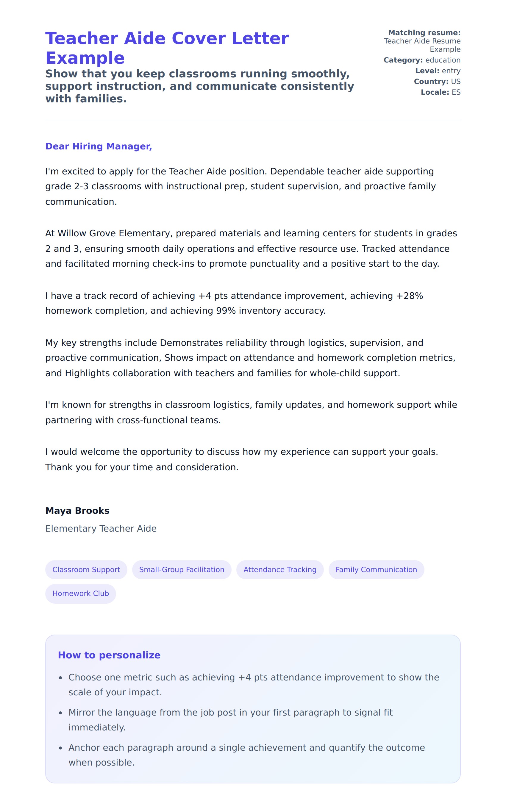Select the Small-Group Facilitation tag
The height and width of the screenshot is (812, 506).
[181, 569]
